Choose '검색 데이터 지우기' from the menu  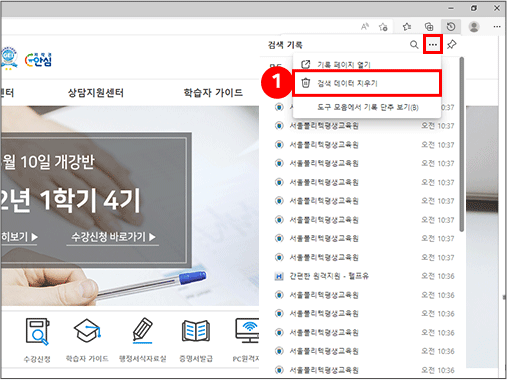point(367,83)
